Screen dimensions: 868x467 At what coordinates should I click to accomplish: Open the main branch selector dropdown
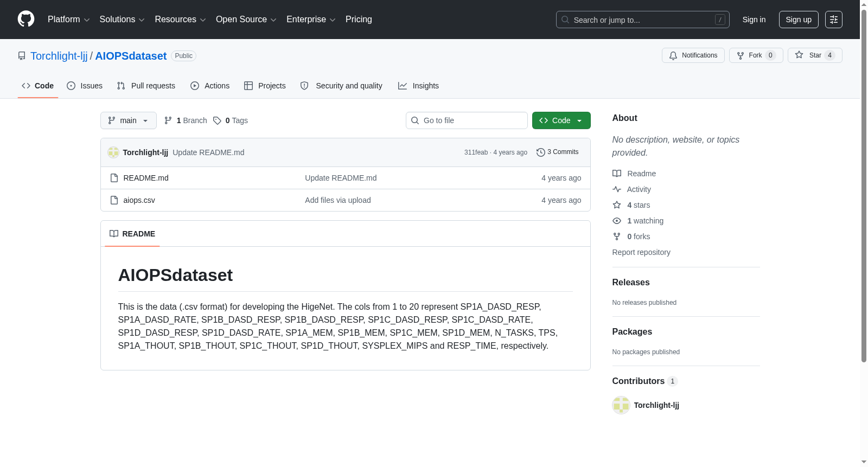tap(129, 120)
